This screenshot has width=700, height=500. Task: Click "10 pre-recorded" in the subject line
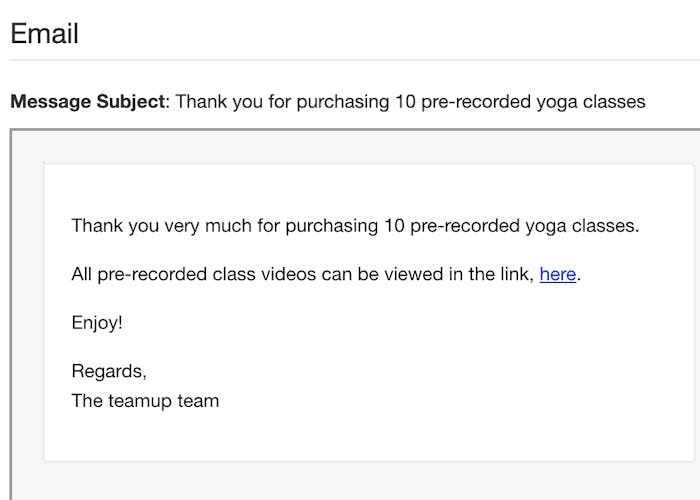(x=447, y=102)
